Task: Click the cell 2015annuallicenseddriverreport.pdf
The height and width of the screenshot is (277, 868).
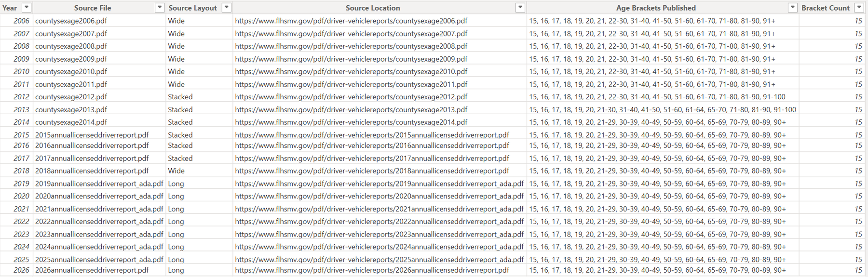Action: [92, 135]
